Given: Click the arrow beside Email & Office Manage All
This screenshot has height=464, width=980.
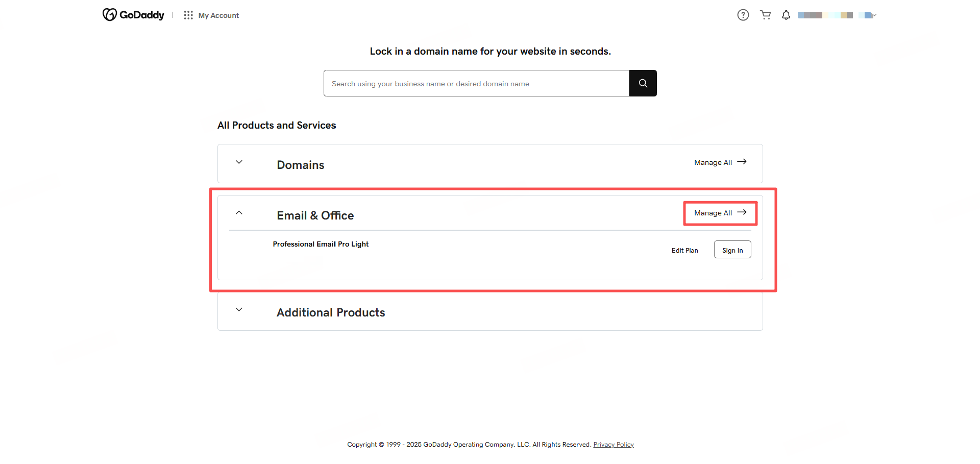Looking at the screenshot, I should [x=742, y=212].
